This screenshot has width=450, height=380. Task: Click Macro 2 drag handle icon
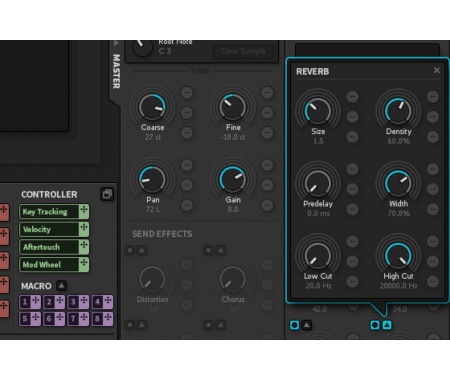tap(60, 302)
